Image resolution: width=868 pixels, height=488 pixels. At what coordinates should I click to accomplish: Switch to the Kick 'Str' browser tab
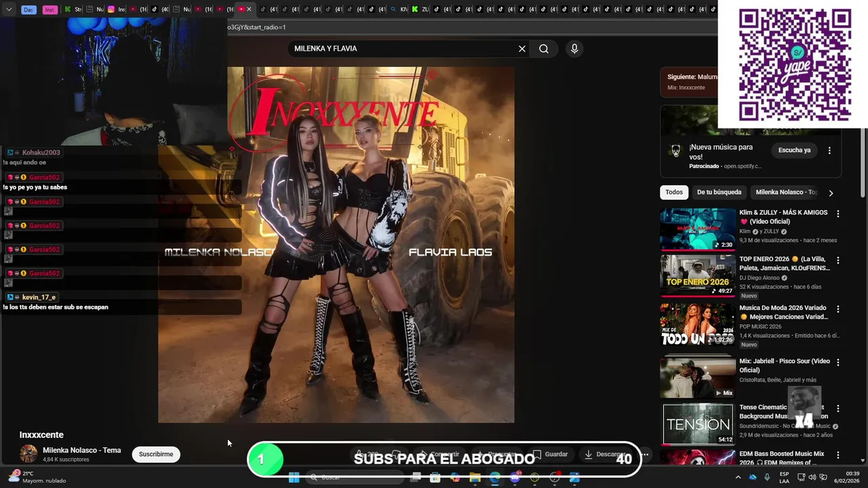pyautogui.click(x=73, y=9)
